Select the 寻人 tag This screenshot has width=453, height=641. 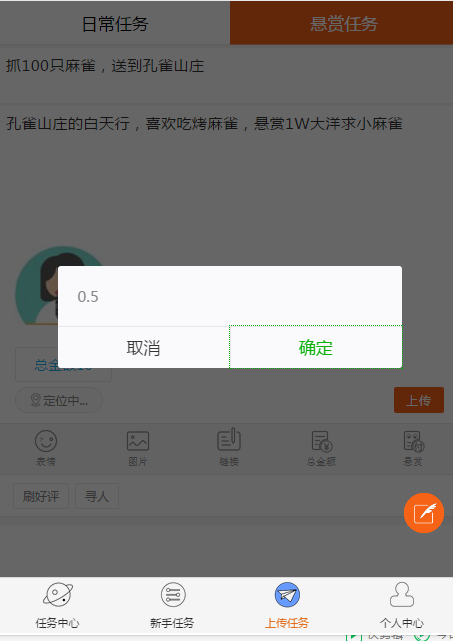[97, 496]
